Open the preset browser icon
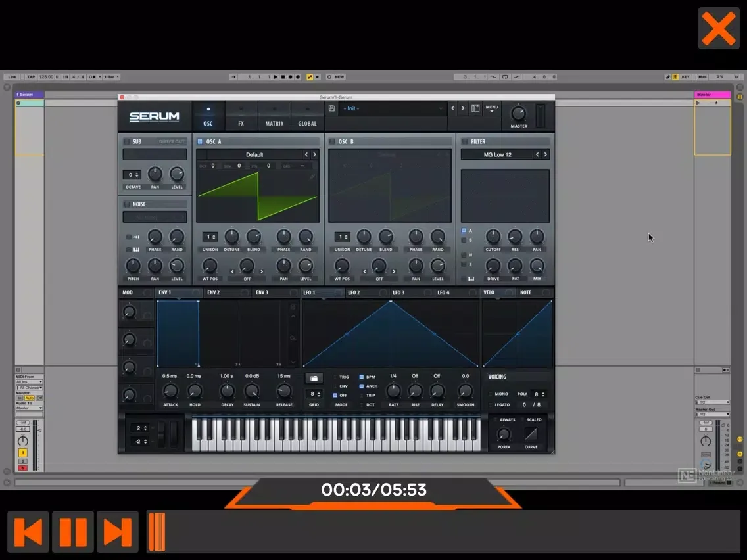Image resolution: width=747 pixels, height=560 pixels. (475, 108)
